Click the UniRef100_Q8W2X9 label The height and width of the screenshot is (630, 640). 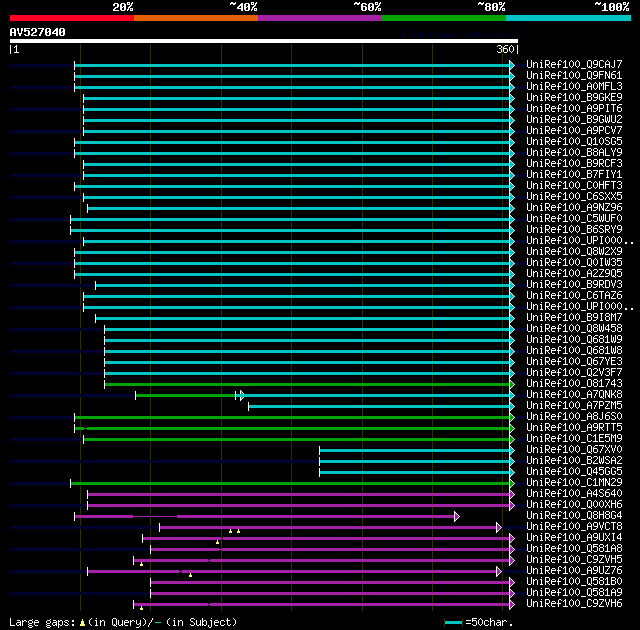click(x=574, y=252)
